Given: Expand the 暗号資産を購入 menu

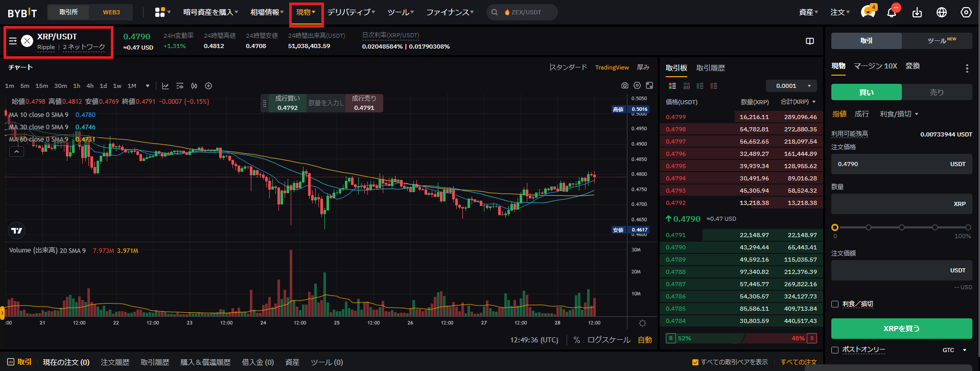Looking at the screenshot, I should (211, 12).
